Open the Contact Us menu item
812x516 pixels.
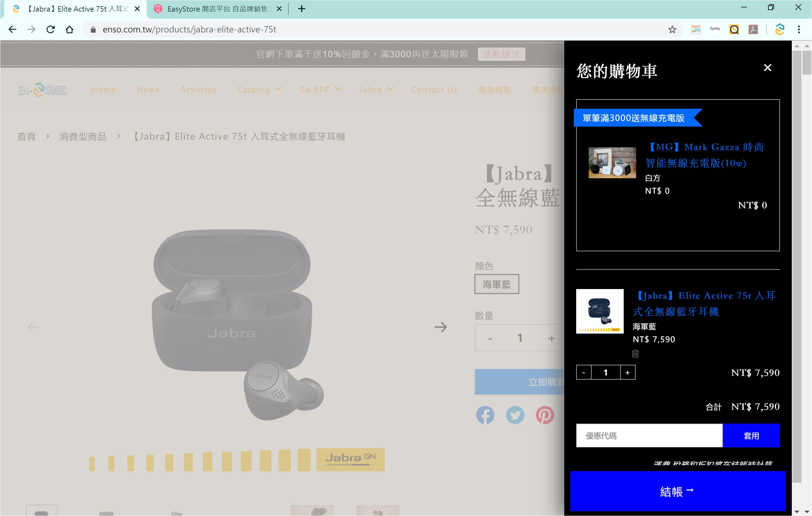(434, 90)
